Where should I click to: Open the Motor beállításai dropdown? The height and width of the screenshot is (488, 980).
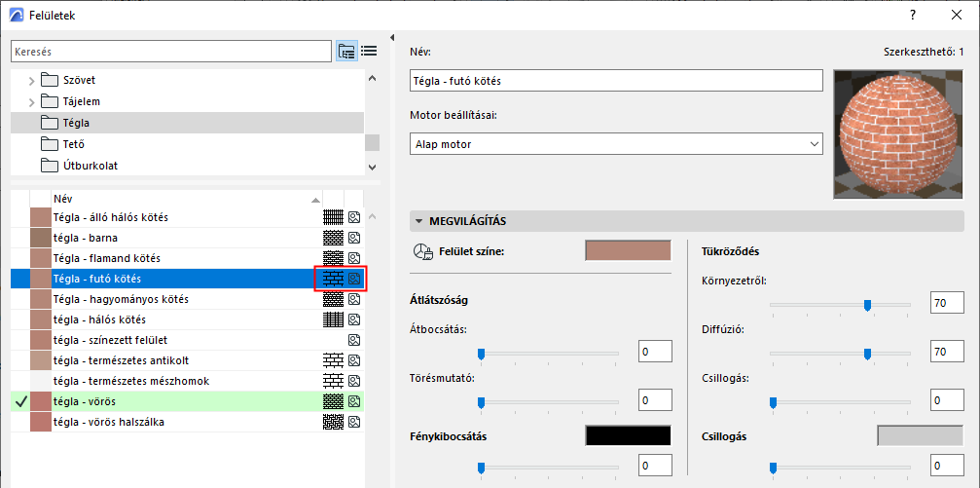tap(617, 144)
